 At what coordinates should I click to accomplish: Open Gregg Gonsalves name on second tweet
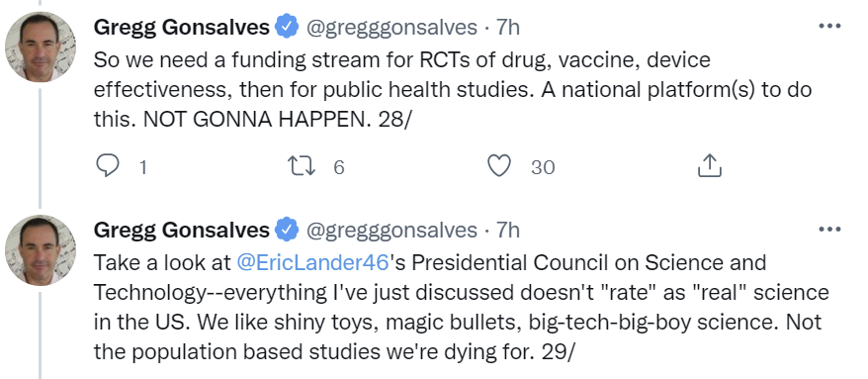tap(182, 230)
